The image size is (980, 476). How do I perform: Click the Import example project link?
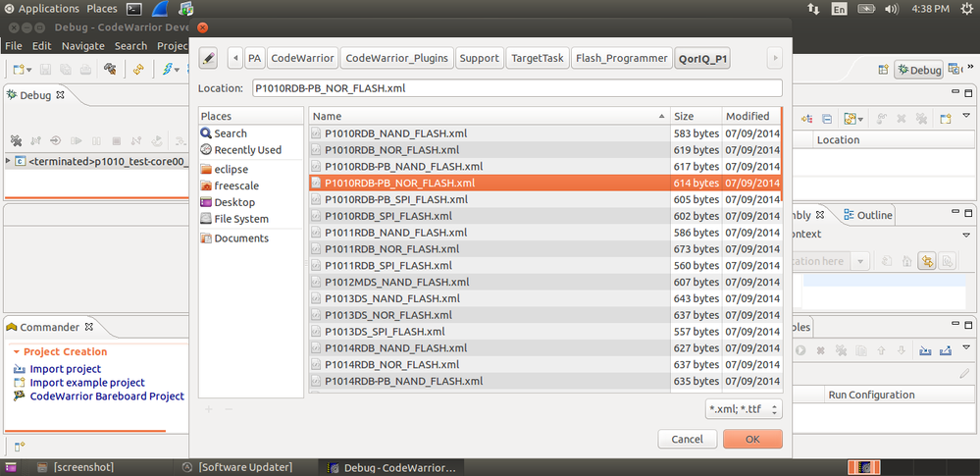coord(87,383)
